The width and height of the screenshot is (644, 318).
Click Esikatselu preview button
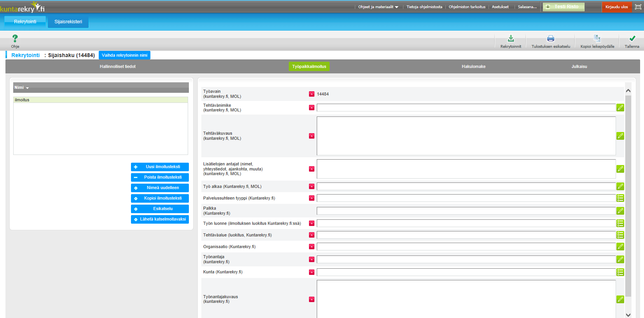click(160, 209)
